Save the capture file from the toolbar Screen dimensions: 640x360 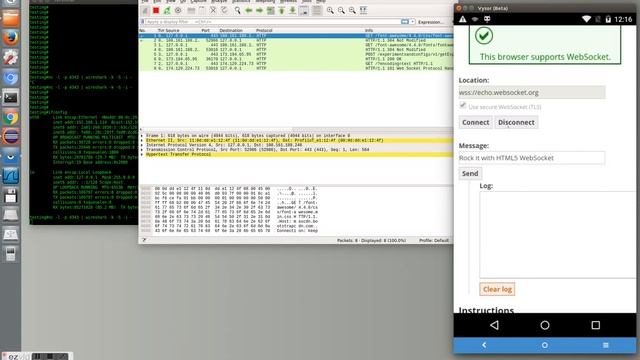(x=202, y=11)
